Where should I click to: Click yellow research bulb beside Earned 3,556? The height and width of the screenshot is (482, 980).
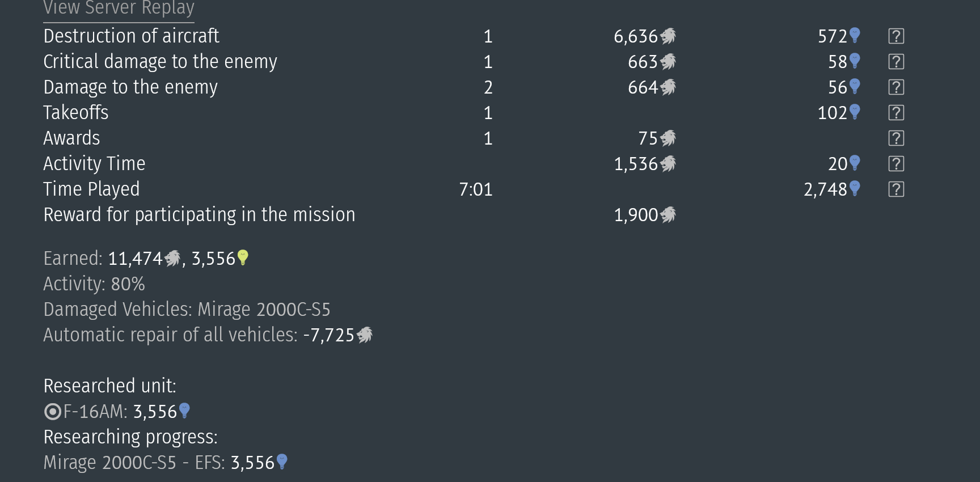pyautogui.click(x=243, y=258)
